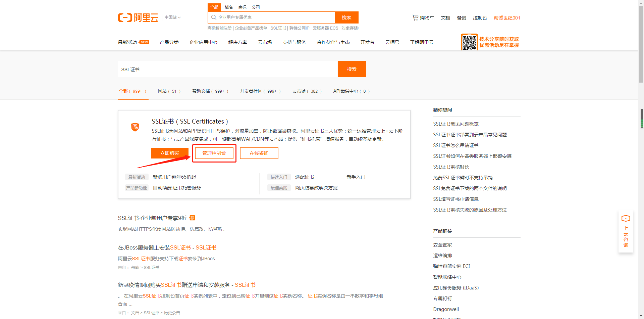Click the SSL certificate shield icon
Viewport: 644px width, 319px height.
(x=135, y=127)
